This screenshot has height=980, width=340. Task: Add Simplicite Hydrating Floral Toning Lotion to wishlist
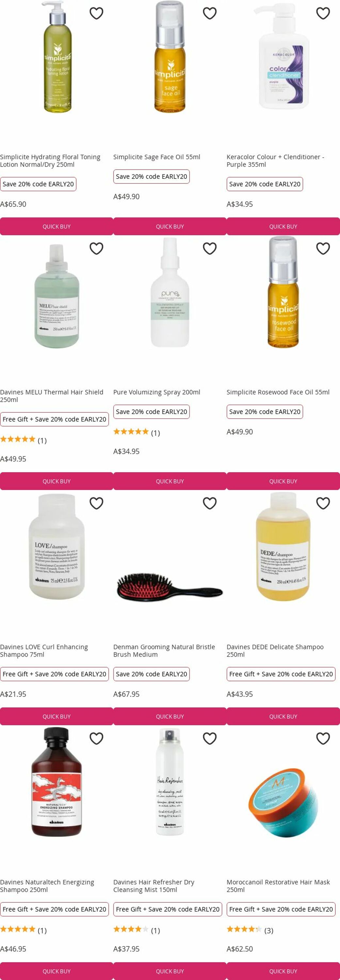[x=96, y=13]
